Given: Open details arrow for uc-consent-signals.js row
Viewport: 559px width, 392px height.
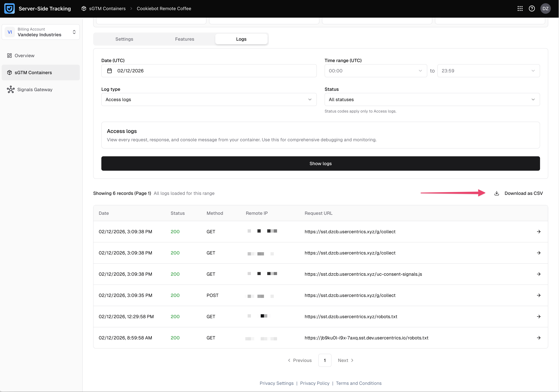Looking at the screenshot, I should (x=539, y=274).
